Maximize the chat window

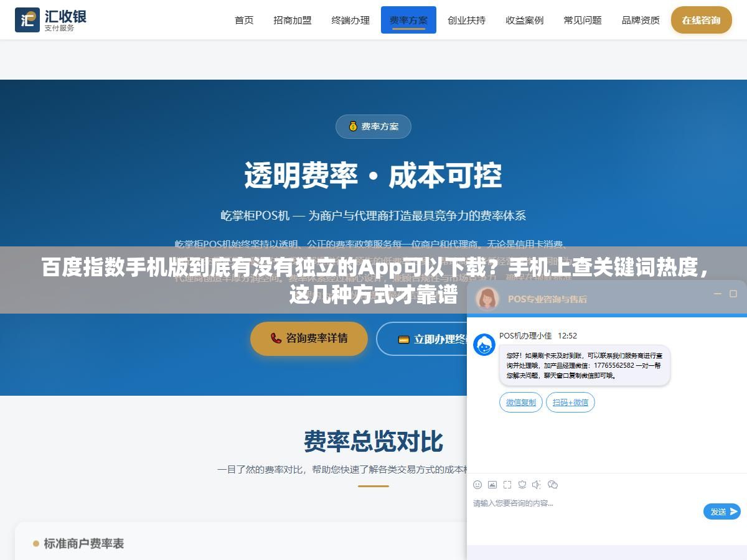tap(733, 294)
